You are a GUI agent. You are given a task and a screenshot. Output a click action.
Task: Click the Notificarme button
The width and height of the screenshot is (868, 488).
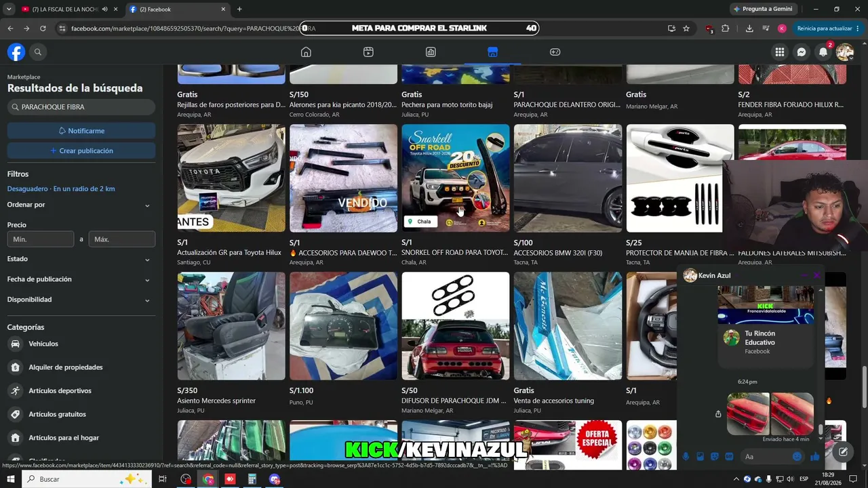click(x=81, y=131)
